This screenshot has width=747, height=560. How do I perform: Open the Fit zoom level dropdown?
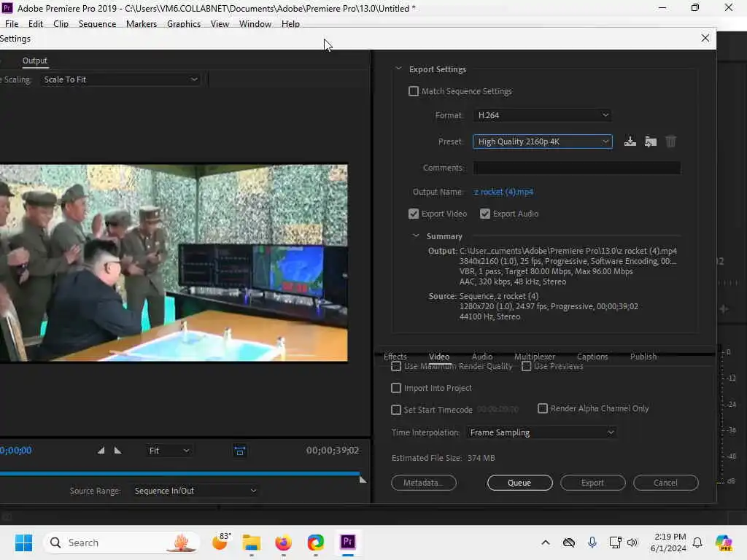tap(169, 451)
